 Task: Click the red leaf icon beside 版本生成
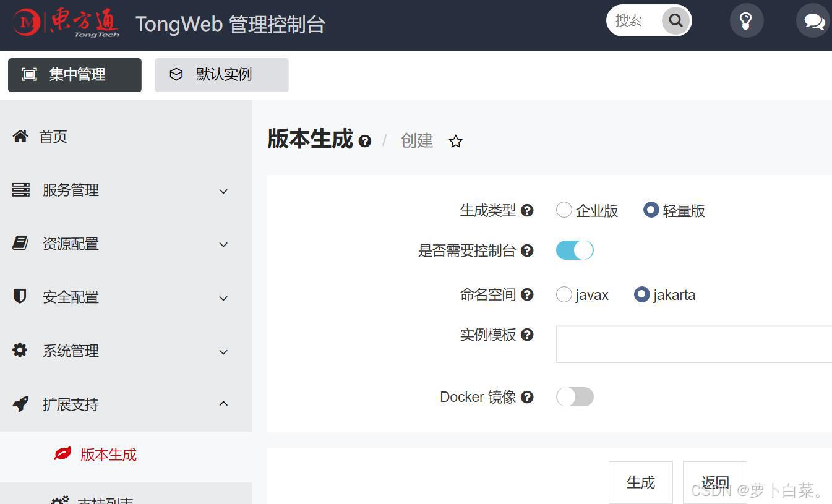point(62,454)
